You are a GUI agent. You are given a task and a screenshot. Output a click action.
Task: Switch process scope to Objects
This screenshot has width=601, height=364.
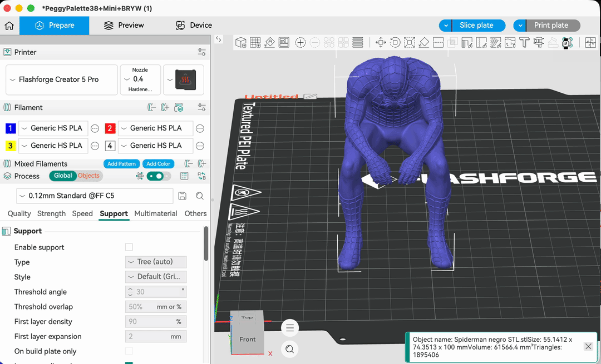(x=89, y=176)
